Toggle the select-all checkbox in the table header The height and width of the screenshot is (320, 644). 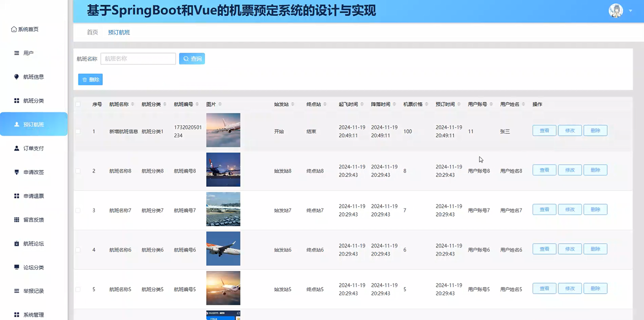click(x=78, y=104)
